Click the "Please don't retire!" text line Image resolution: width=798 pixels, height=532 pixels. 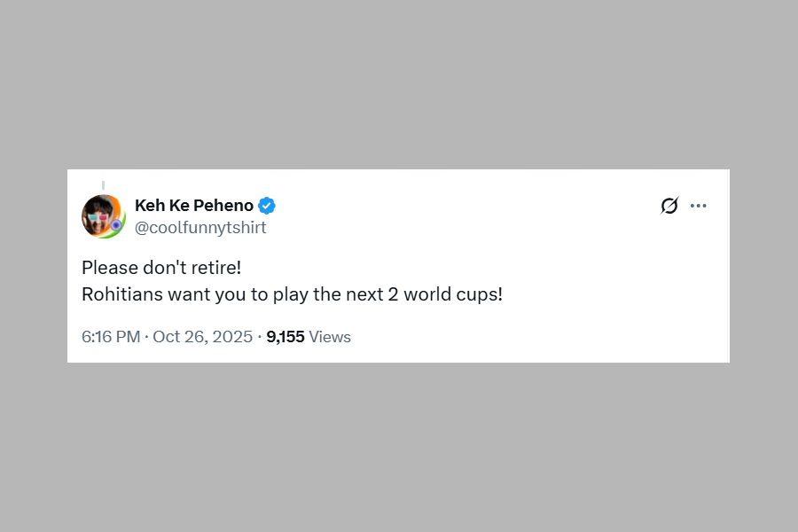pos(161,267)
